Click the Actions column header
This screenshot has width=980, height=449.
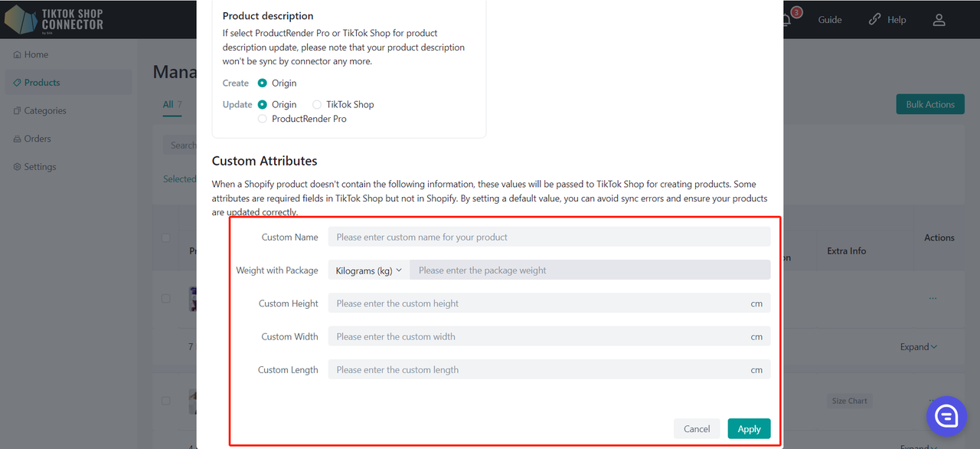pyautogui.click(x=939, y=238)
